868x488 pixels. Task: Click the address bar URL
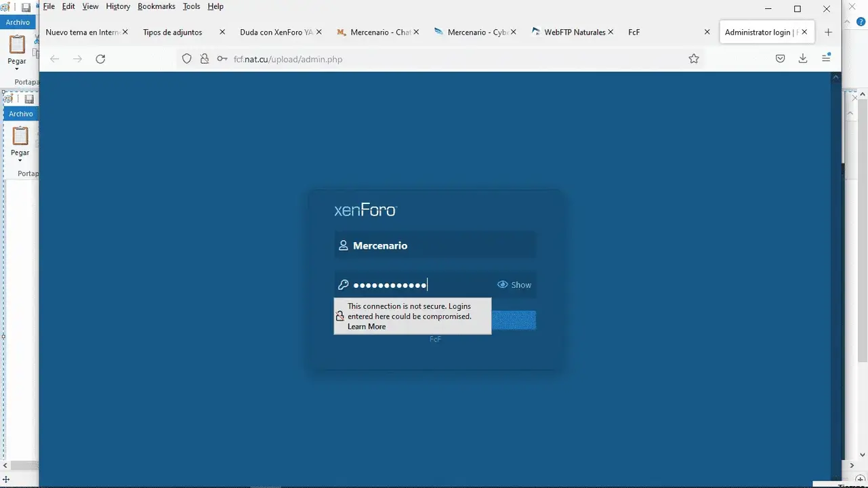pyautogui.click(x=288, y=59)
